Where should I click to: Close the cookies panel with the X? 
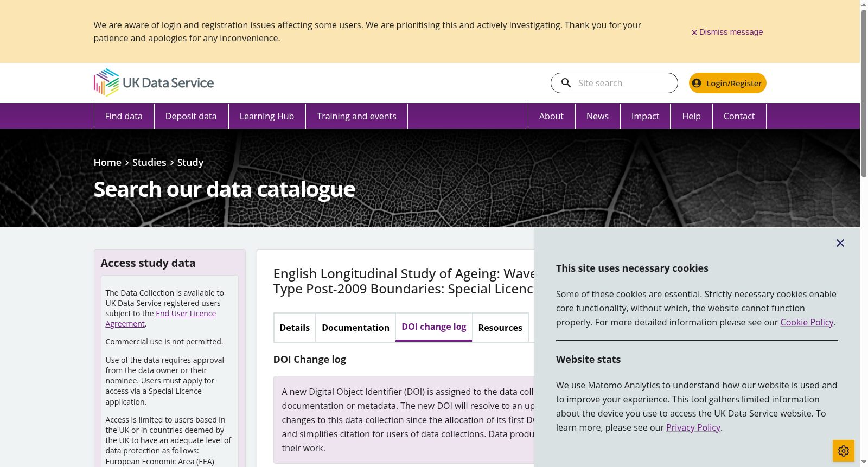click(840, 243)
